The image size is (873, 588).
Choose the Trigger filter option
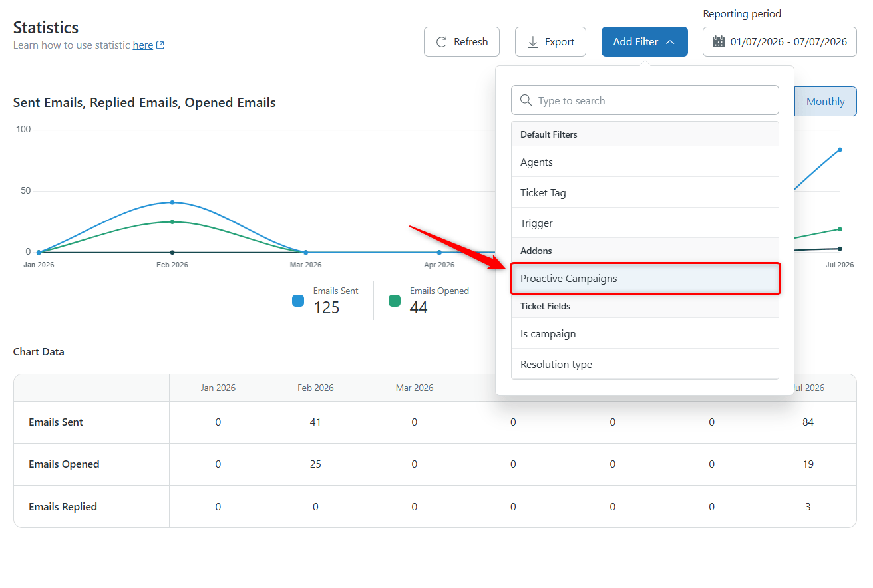pyautogui.click(x=645, y=223)
